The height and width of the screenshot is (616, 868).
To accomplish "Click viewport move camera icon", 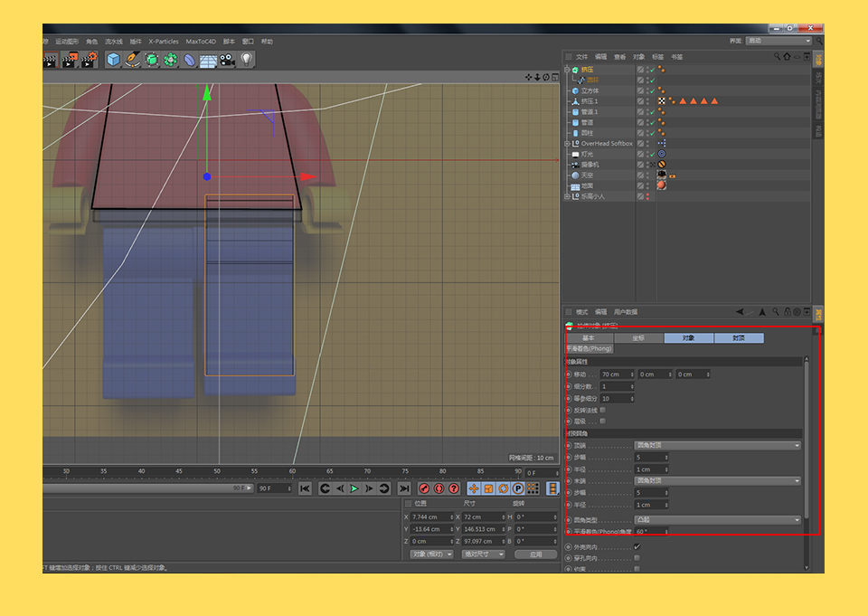I will (529, 78).
